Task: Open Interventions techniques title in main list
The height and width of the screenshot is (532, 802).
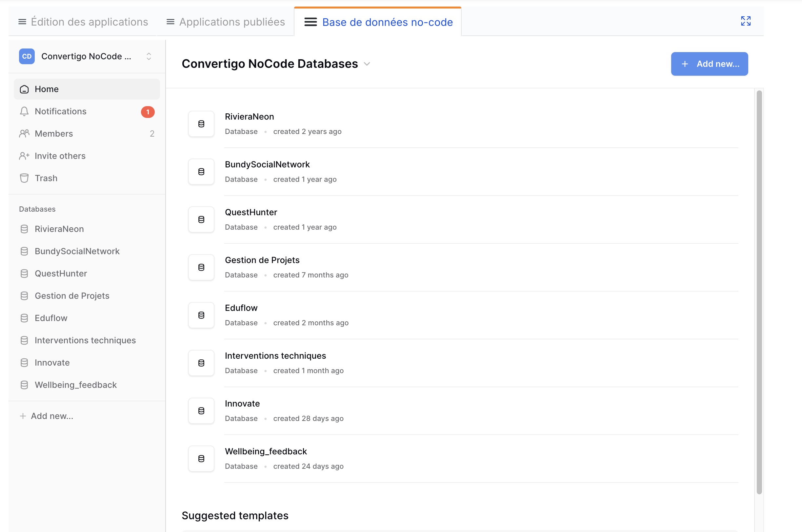Action: point(275,355)
